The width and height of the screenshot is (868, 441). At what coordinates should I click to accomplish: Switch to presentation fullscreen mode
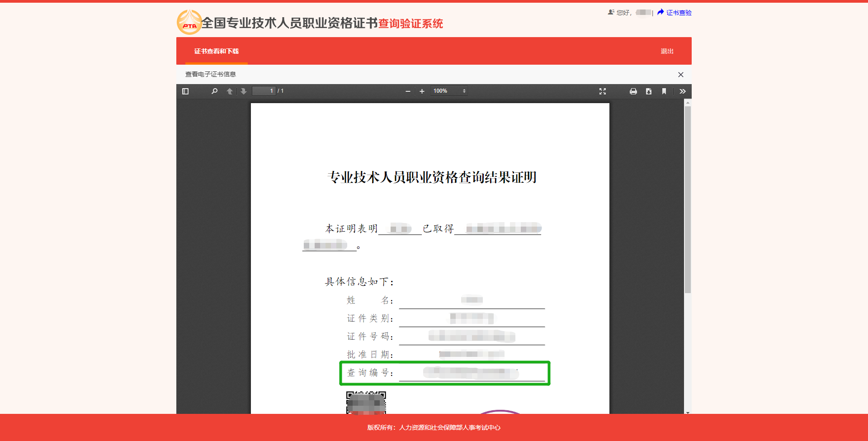click(603, 91)
